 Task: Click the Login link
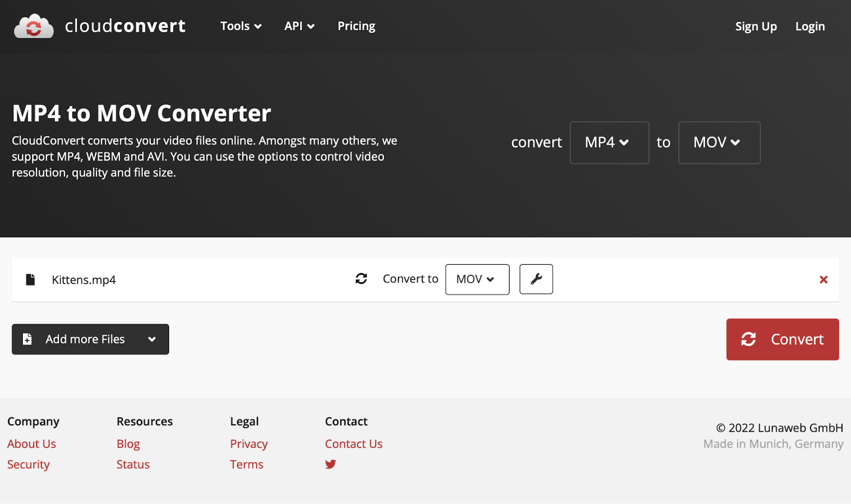click(x=810, y=27)
